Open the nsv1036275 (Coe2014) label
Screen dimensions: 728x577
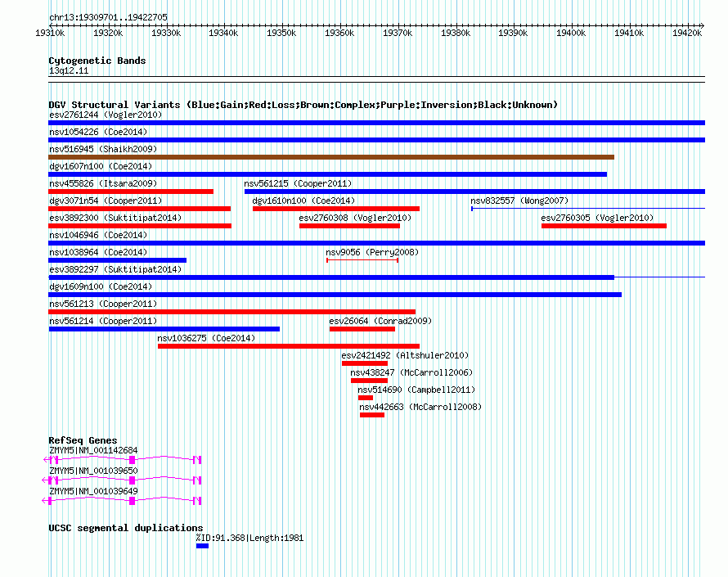[206, 338]
